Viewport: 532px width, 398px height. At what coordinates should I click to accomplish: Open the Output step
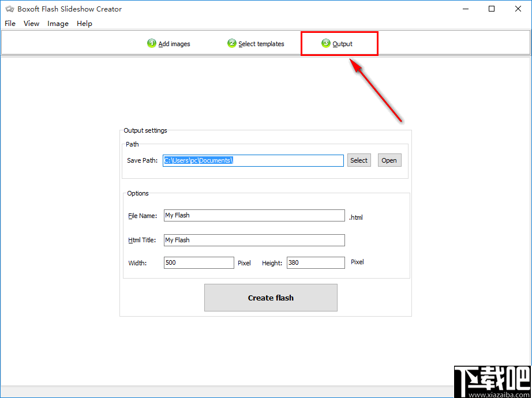[343, 43]
